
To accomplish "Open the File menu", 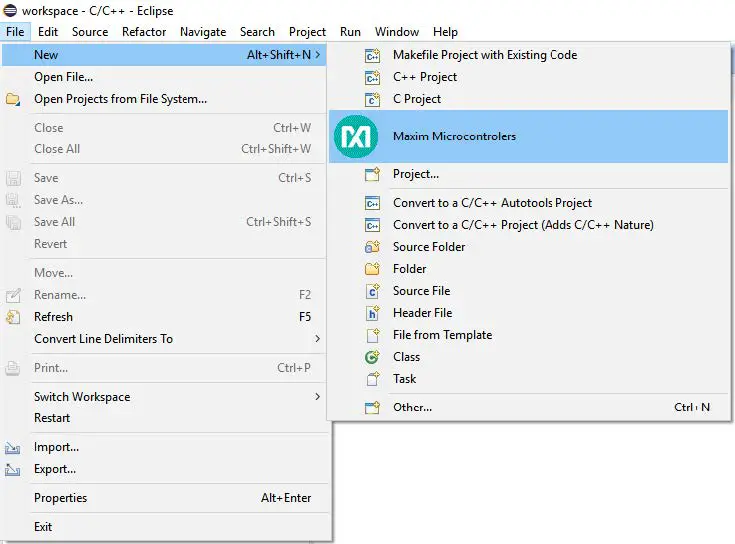I will pos(15,32).
